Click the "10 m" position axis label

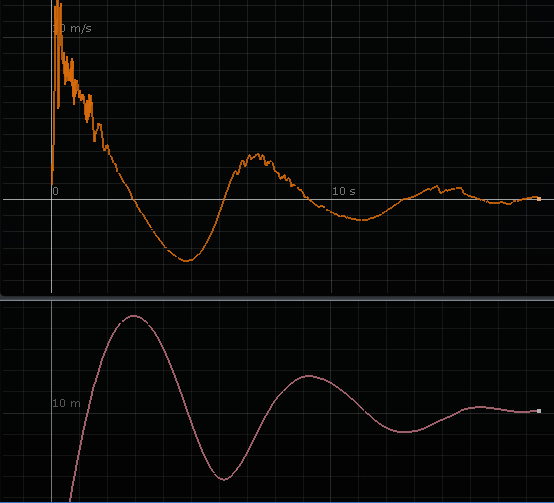[66, 403]
